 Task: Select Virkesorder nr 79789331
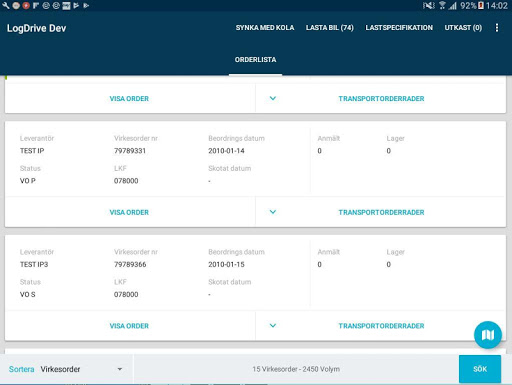(130, 151)
